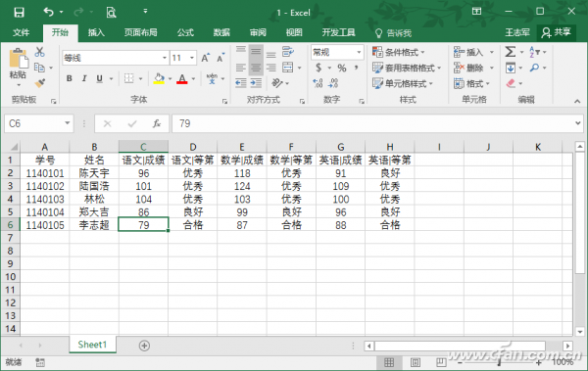The height and width of the screenshot is (371, 588).
Task: Click the 共享 share button
Action: 556,32
